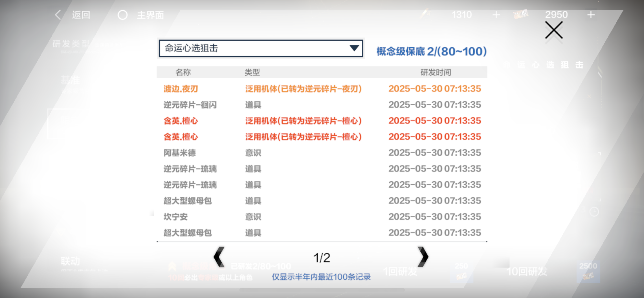644x298 pixels.
Task: Click the 仅显示半年内最近100条记录 note
Action: click(321, 277)
